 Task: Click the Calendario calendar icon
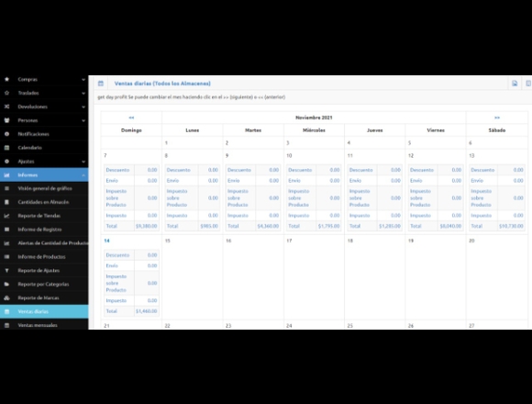coord(6,148)
